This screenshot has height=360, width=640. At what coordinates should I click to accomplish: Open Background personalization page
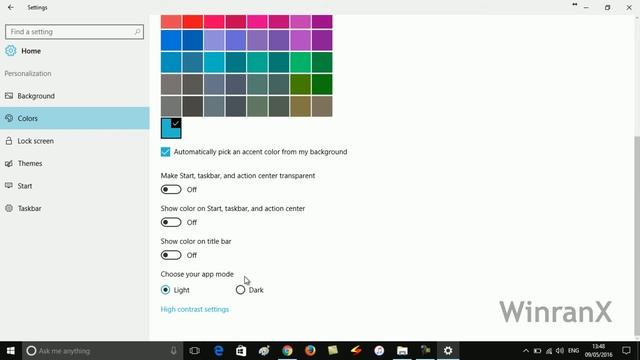coord(75,96)
